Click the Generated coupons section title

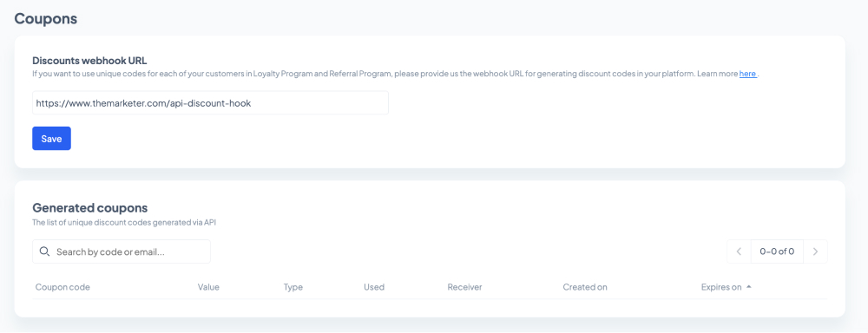point(90,208)
